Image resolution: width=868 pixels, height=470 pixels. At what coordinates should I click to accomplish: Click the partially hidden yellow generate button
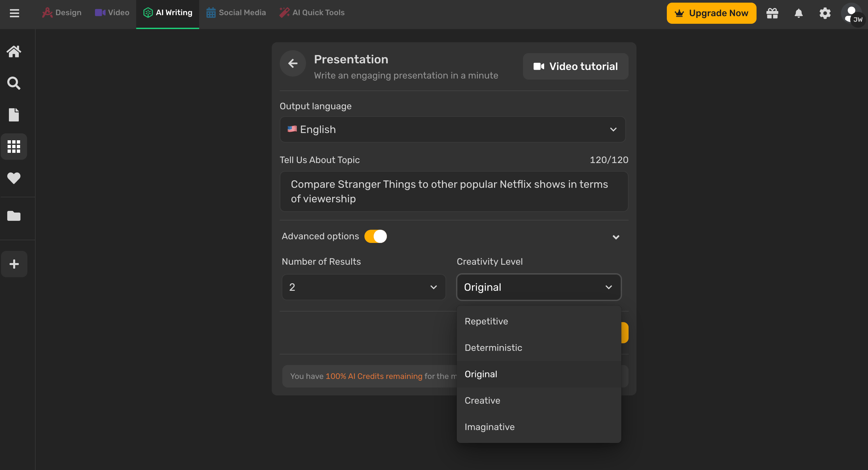tap(625, 333)
